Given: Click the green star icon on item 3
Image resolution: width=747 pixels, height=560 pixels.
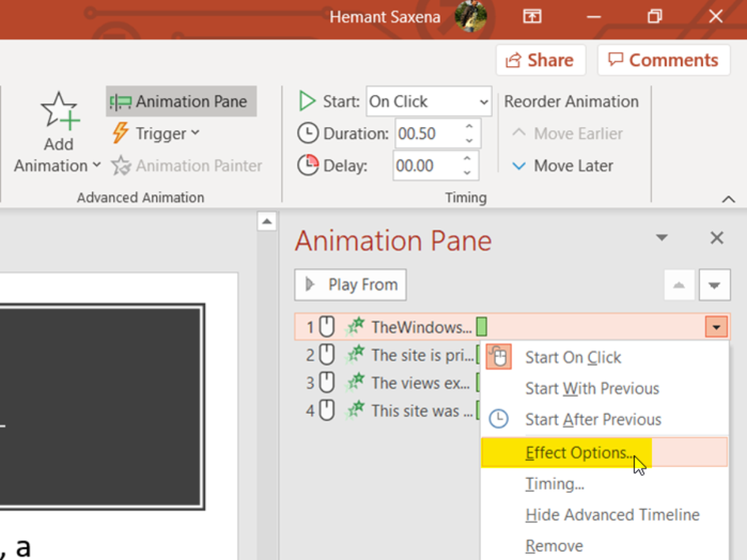Looking at the screenshot, I should click(x=355, y=383).
